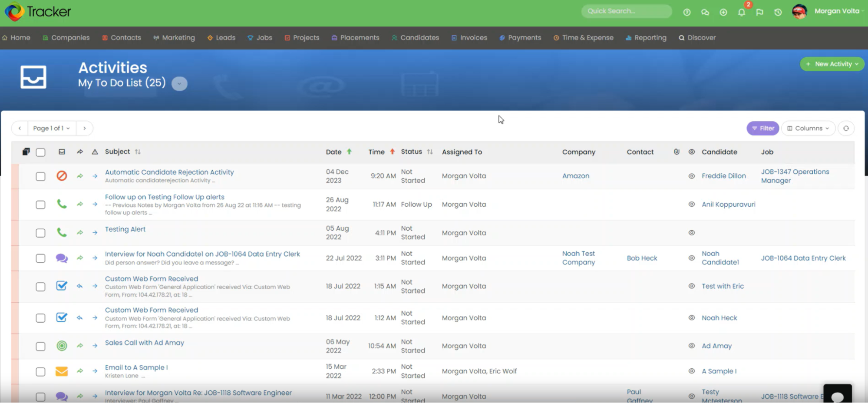This screenshot has height=403, width=868.
Task: Open the Columns dropdown
Action: (808, 128)
